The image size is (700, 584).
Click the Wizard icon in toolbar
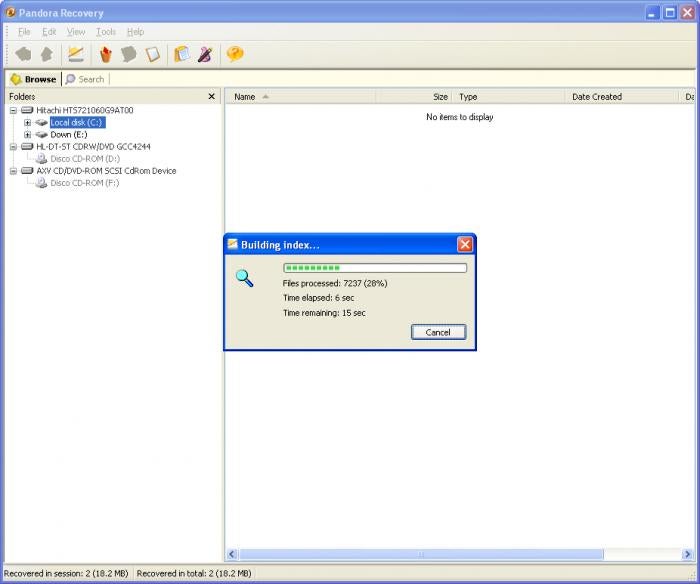(76, 54)
